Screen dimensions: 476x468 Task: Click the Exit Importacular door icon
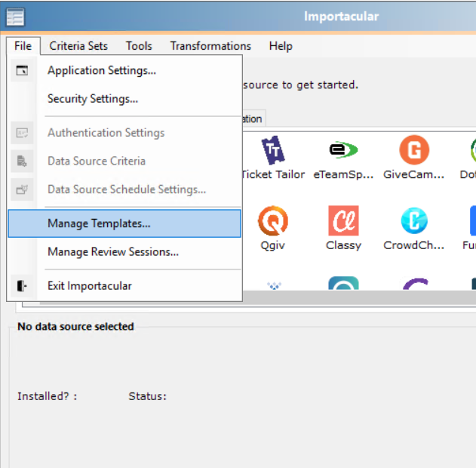(22, 286)
